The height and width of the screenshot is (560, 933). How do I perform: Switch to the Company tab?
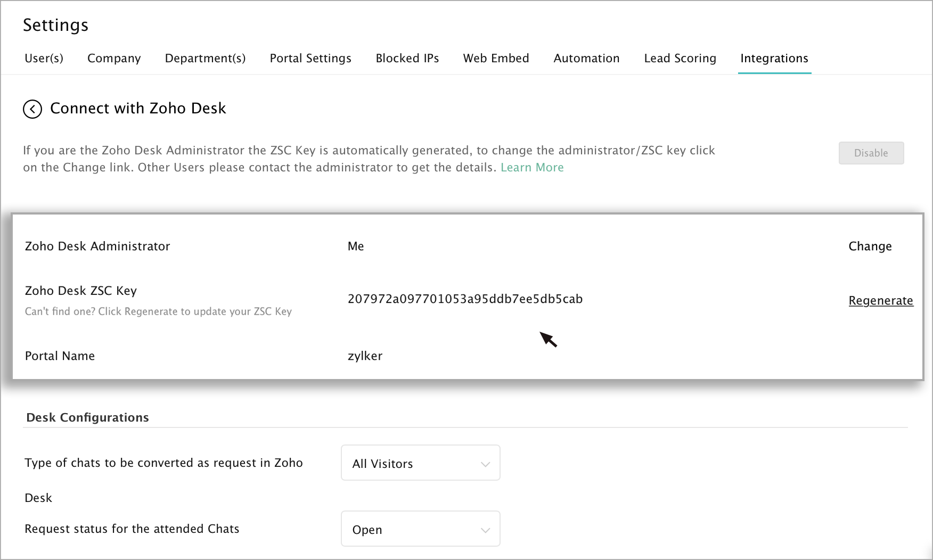point(114,59)
